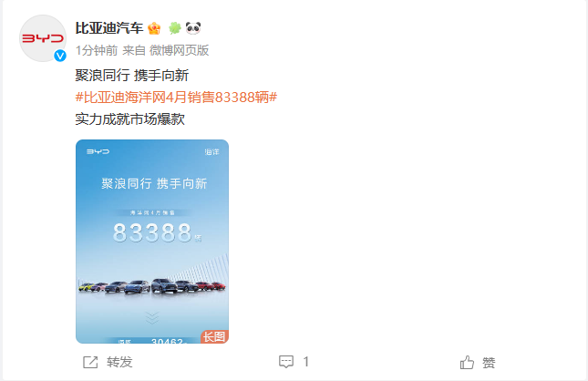588x381 pixels.
Task: Click the repost arrow icon
Action: [x=90, y=362]
